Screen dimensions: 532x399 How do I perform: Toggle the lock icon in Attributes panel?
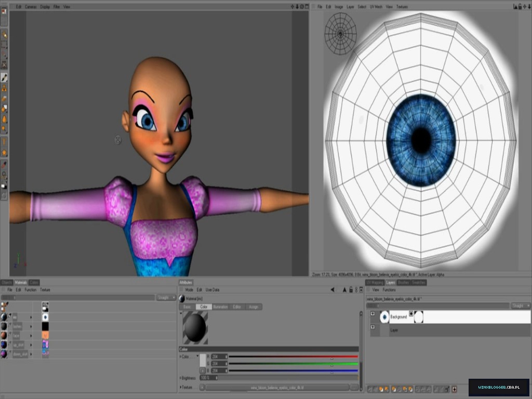click(351, 290)
